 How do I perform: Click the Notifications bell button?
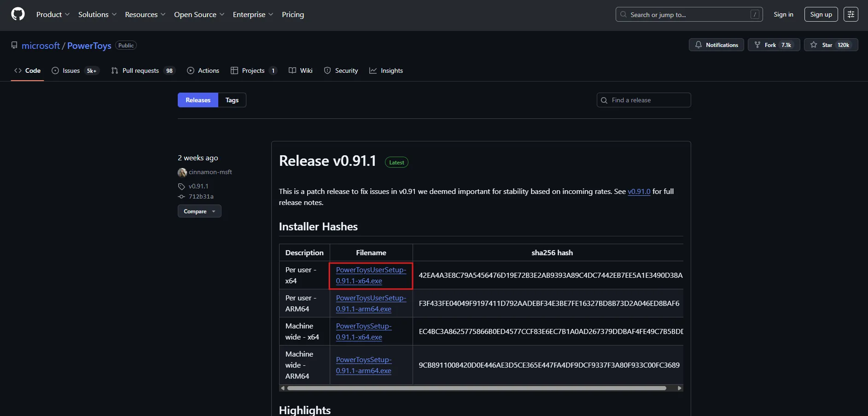pyautogui.click(x=716, y=45)
